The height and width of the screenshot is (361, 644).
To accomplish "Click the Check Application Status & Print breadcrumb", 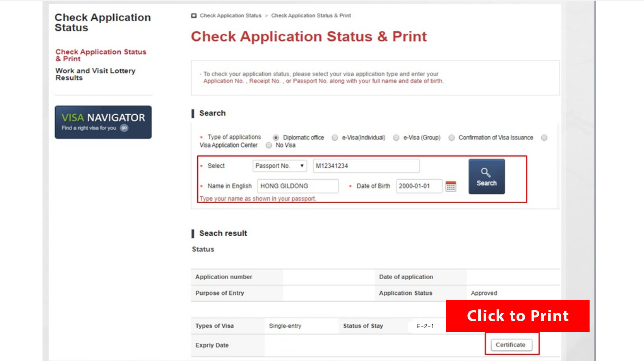I will coord(311,15).
